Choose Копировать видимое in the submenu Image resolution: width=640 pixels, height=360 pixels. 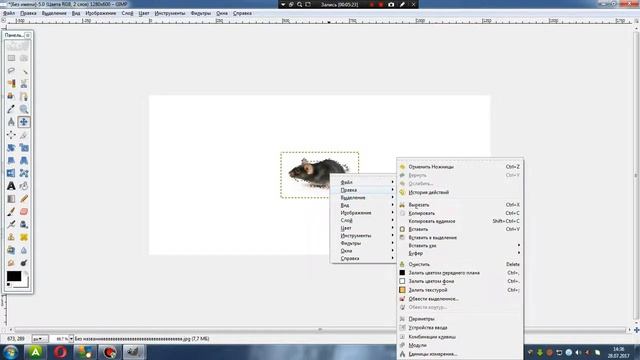click(460, 221)
